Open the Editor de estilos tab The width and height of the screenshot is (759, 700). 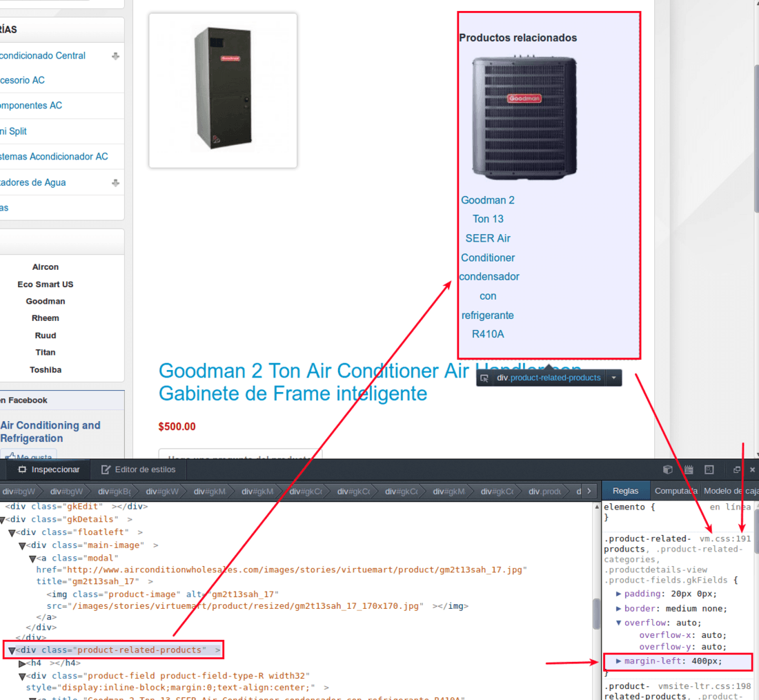(x=139, y=469)
